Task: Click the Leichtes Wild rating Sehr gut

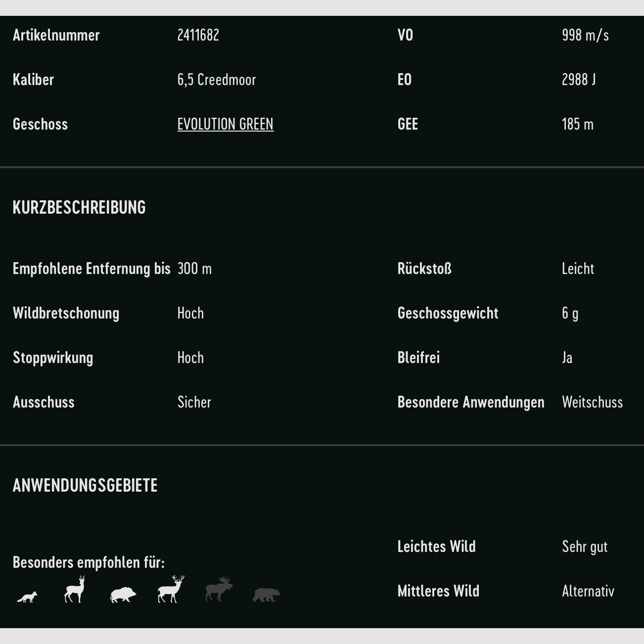Action: [x=585, y=547]
